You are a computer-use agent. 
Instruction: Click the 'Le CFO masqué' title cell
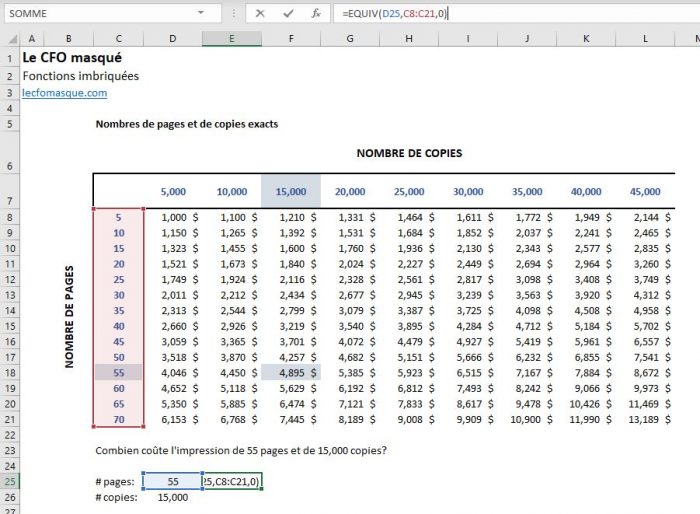(x=72, y=58)
